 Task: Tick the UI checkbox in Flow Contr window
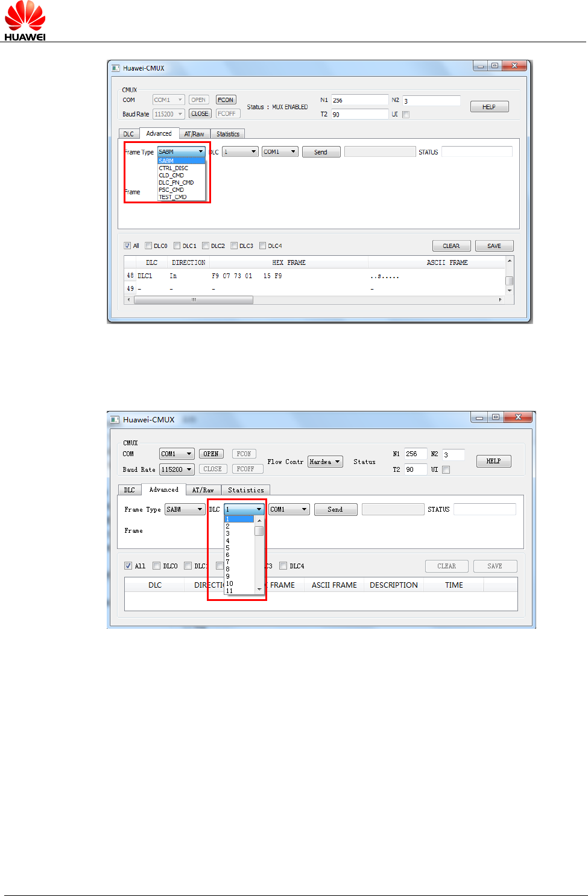coord(446,469)
